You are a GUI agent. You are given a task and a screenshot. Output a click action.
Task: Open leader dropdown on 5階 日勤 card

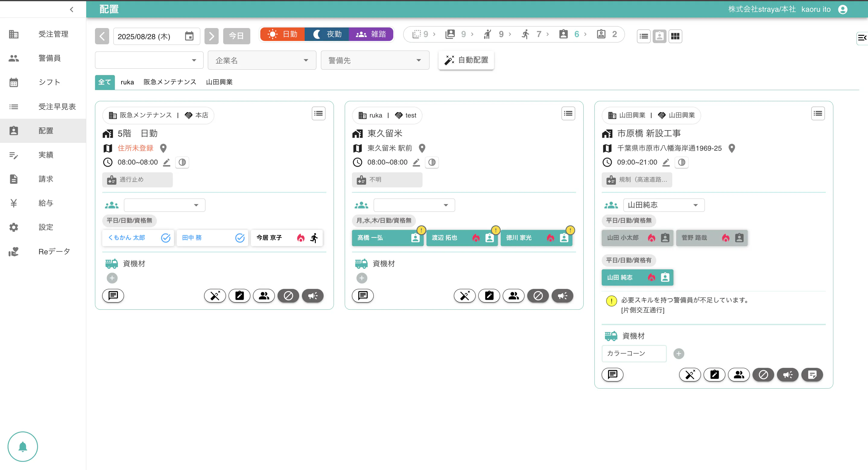pyautogui.click(x=164, y=205)
